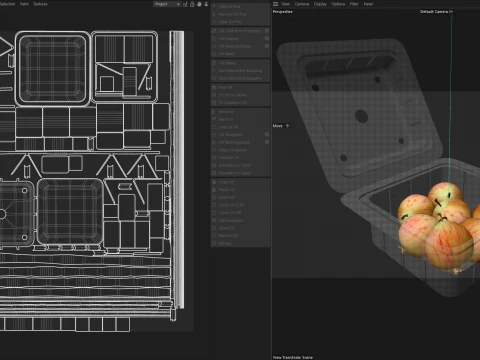Viewport: 480px width, 360px height.
Task: Open the viewport Filter menu
Action: point(354,4)
